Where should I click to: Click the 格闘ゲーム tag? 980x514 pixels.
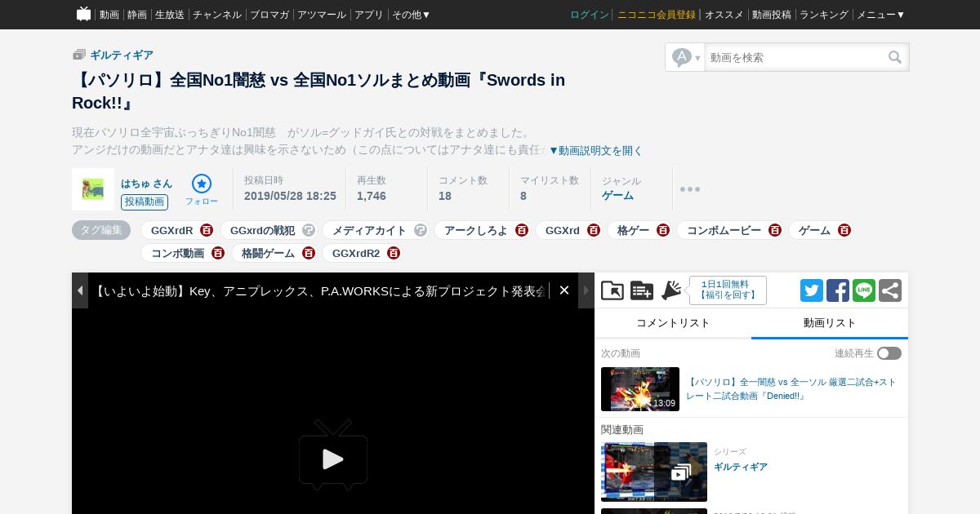[268, 254]
